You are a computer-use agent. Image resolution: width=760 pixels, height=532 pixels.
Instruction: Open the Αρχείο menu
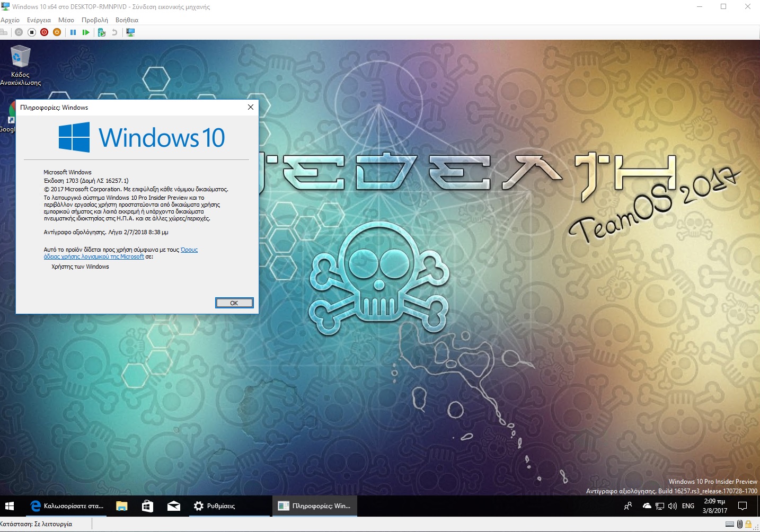click(x=10, y=20)
